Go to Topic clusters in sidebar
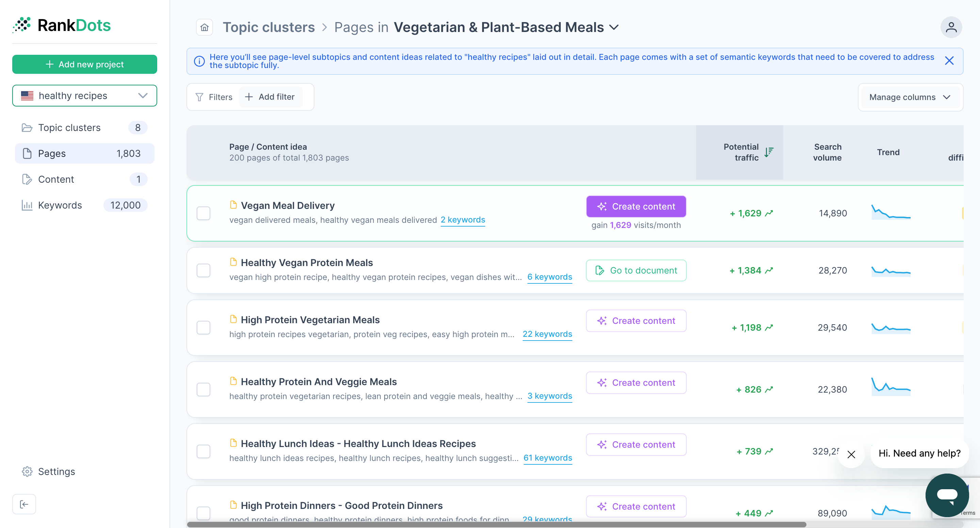The image size is (980, 528). coord(69,128)
